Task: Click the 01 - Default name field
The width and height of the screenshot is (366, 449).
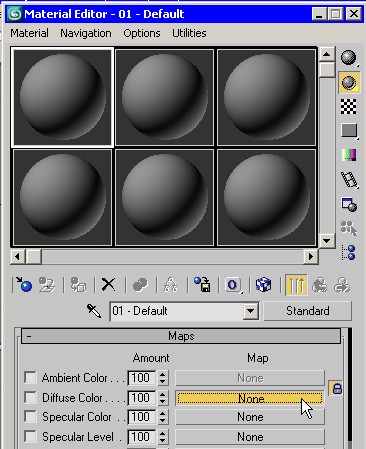Action: [x=177, y=311]
